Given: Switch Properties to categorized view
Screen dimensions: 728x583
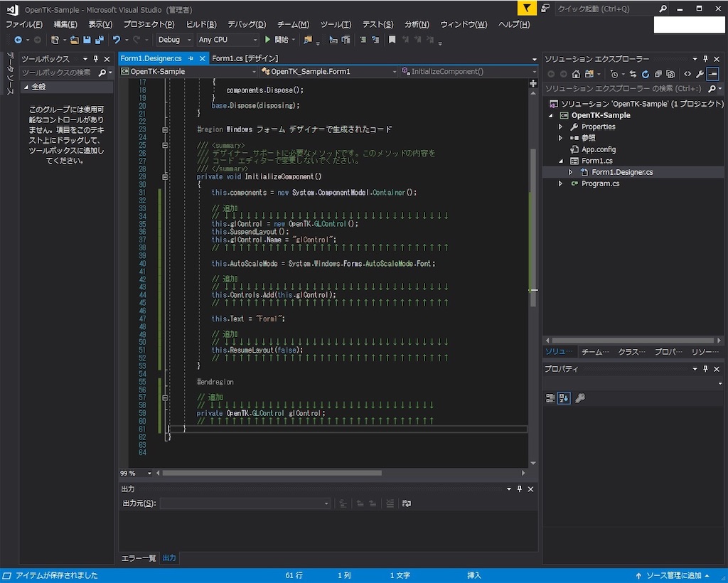Looking at the screenshot, I should tap(550, 398).
